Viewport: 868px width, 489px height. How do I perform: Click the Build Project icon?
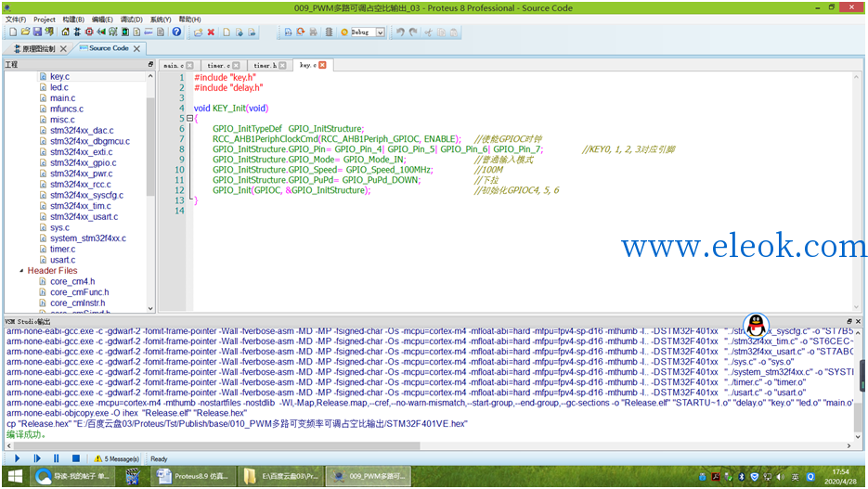pyautogui.click(x=288, y=32)
